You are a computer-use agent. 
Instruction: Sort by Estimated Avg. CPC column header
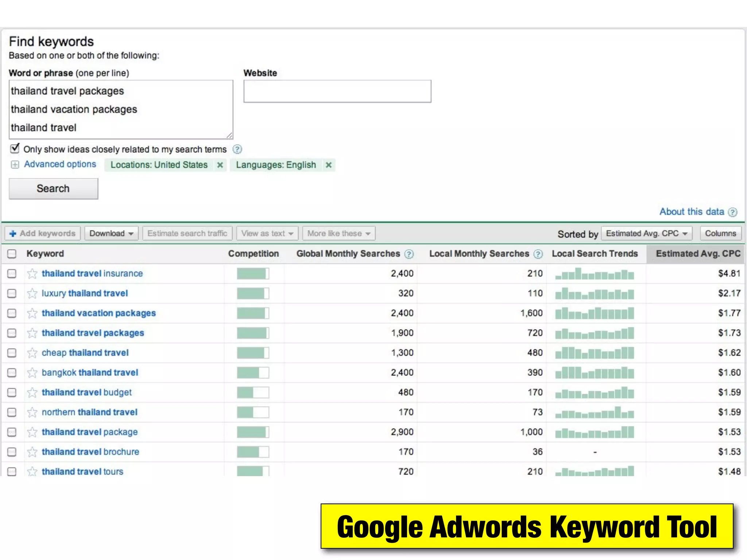698,254
